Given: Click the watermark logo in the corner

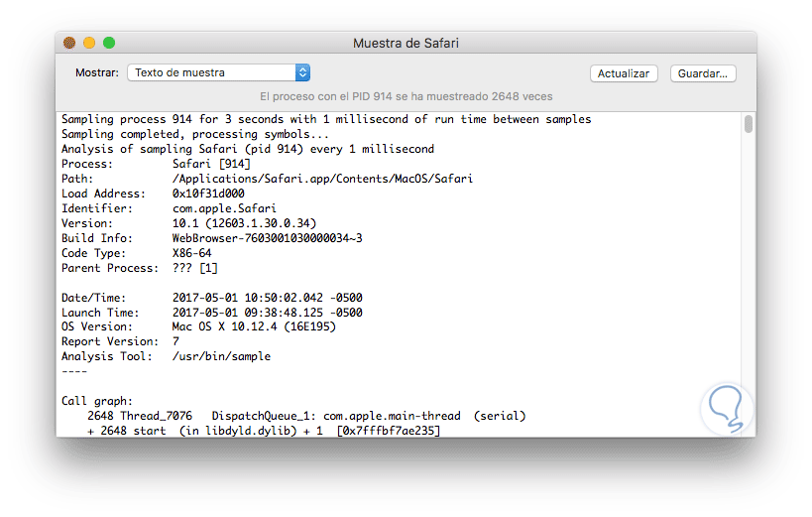Looking at the screenshot, I should (x=726, y=408).
